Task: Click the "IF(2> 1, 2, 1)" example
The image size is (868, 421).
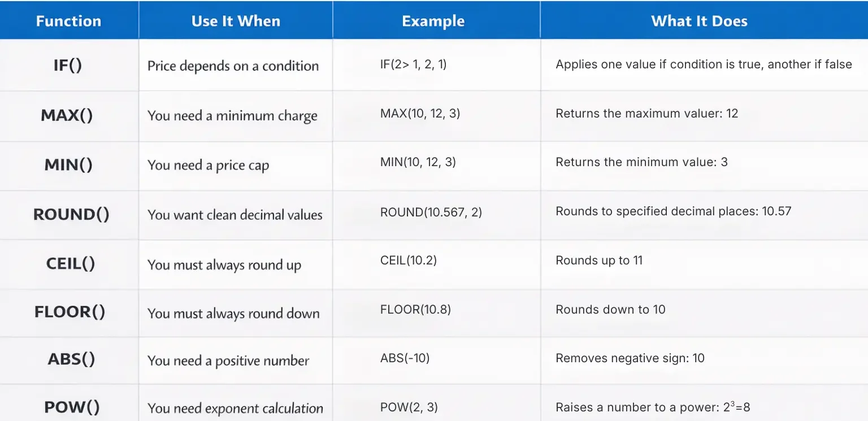Action: [413, 64]
